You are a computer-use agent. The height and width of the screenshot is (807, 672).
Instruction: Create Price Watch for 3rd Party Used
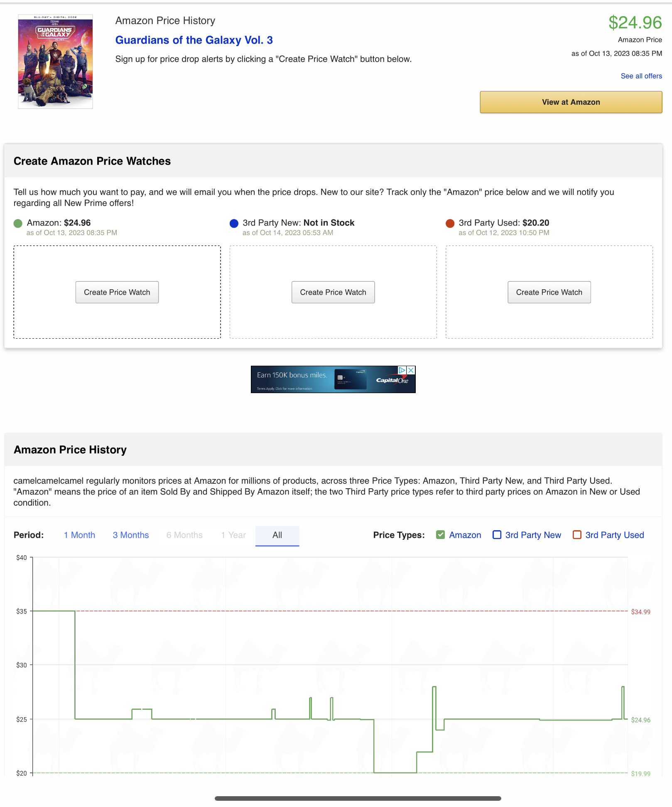pyautogui.click(x=549, y=292)
